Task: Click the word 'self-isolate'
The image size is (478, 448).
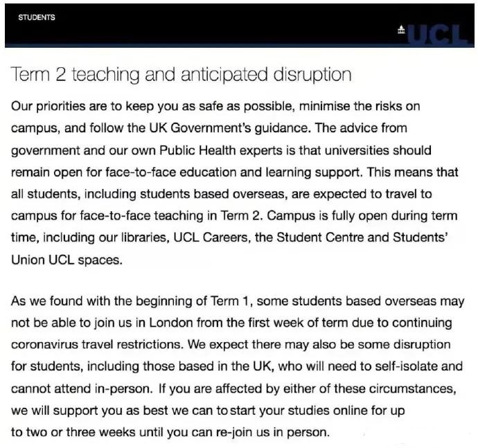Action: click(400, 366)
